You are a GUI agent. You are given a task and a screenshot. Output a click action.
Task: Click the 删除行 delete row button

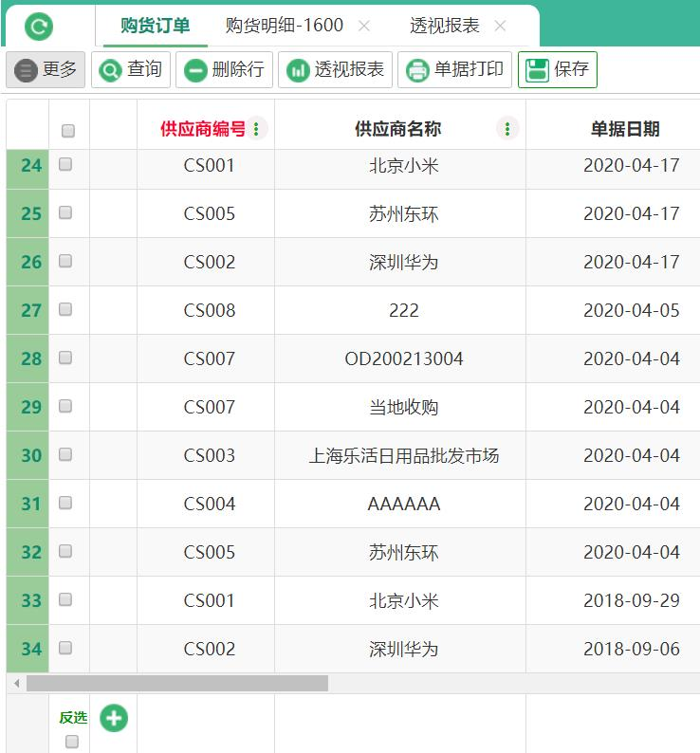tap(224, 70)
